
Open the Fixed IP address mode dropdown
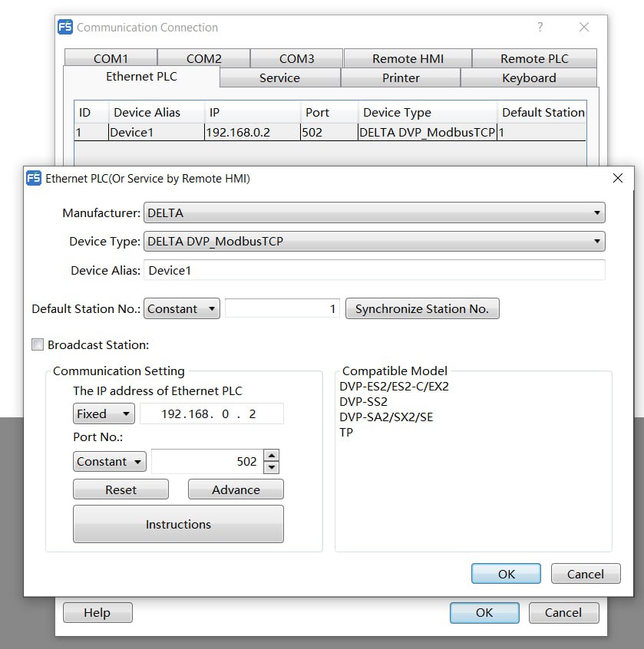(x=104, y=414)
